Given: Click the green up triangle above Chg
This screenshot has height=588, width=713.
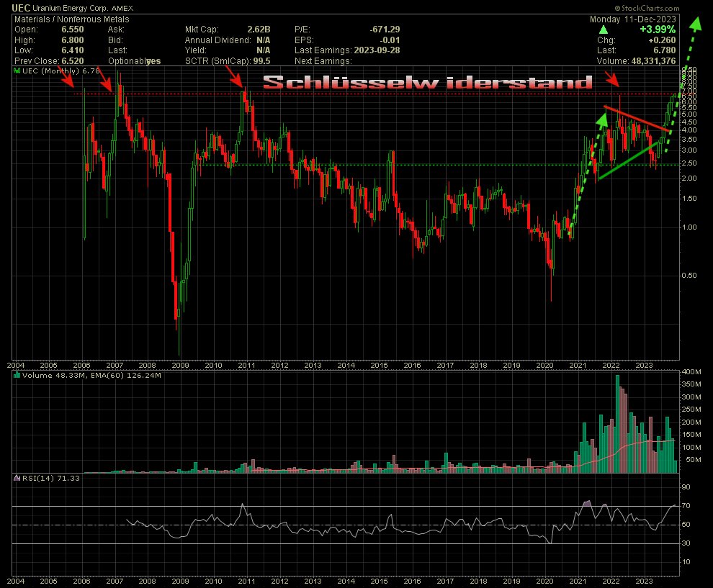Looking at the screenshot, I should pyautogui.click(x=604, y=30).
